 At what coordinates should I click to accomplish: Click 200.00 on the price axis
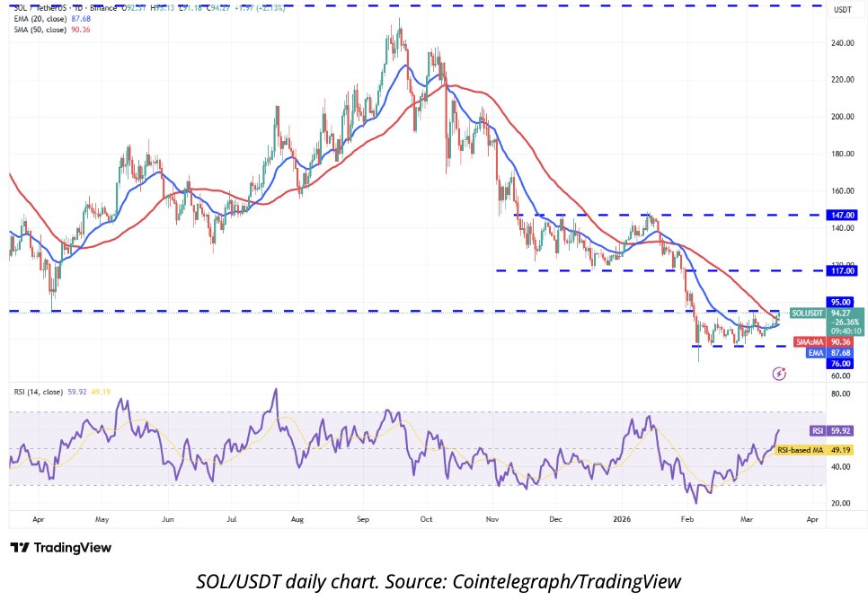843,117
